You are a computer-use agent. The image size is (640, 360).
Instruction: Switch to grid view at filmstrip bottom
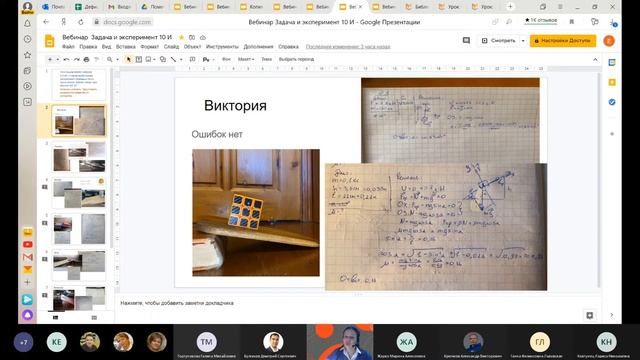(94, 318)
